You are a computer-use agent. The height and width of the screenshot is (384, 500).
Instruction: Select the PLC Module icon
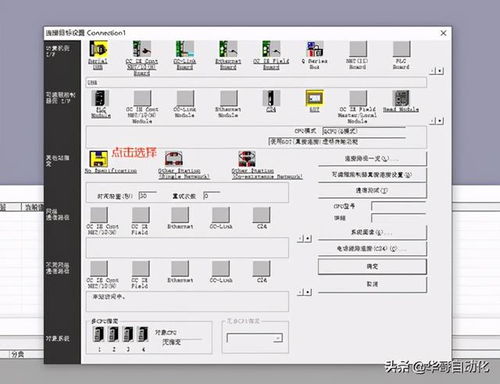point(100,98)
